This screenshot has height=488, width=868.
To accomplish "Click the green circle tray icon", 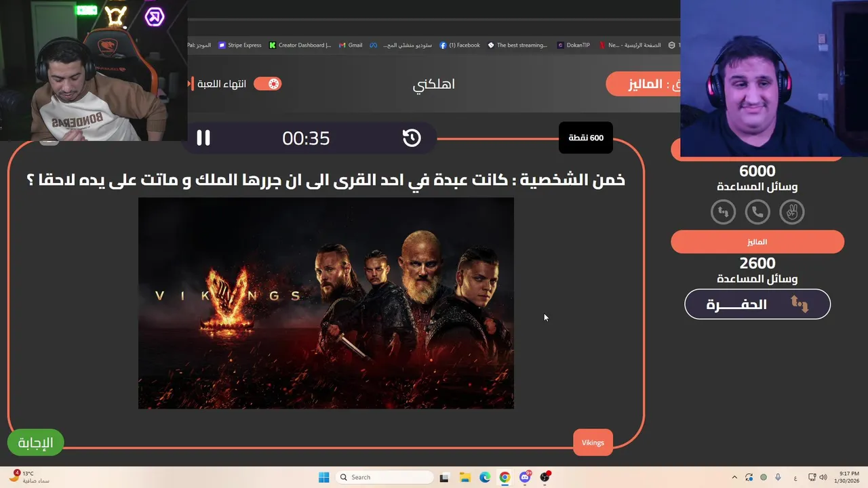I will pos(764,477).
